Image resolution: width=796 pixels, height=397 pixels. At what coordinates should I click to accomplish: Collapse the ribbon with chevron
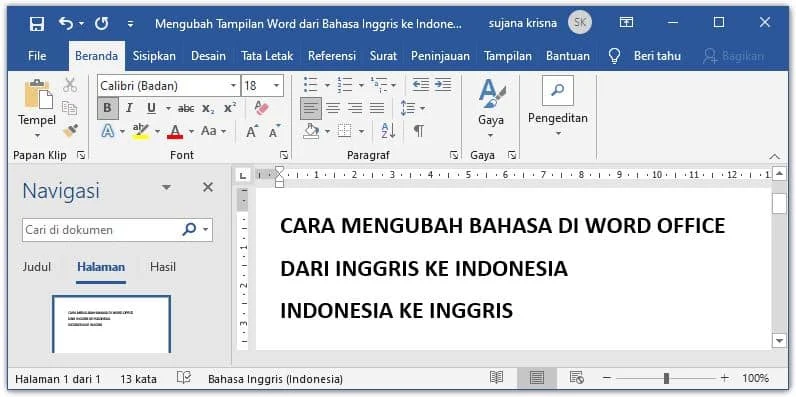[774, 156]
